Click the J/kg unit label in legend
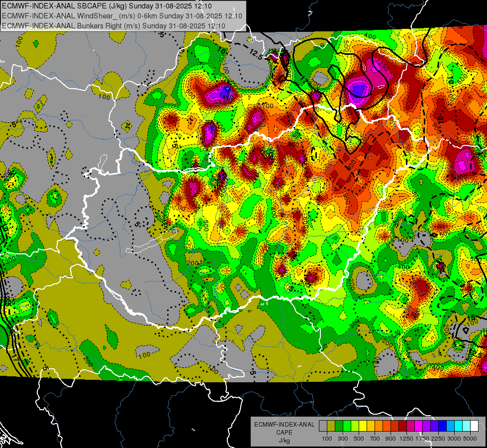 click(285, 441)
